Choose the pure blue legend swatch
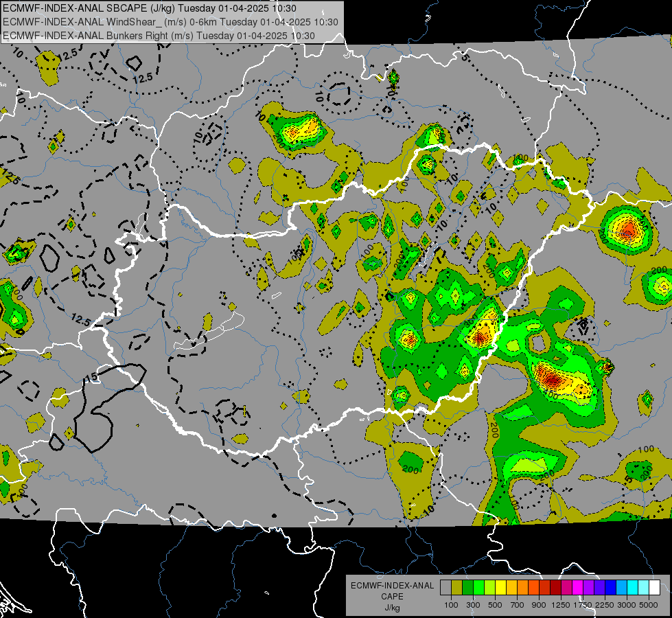The width and height of the screenshot is (672, 618). tap(611, 588)
